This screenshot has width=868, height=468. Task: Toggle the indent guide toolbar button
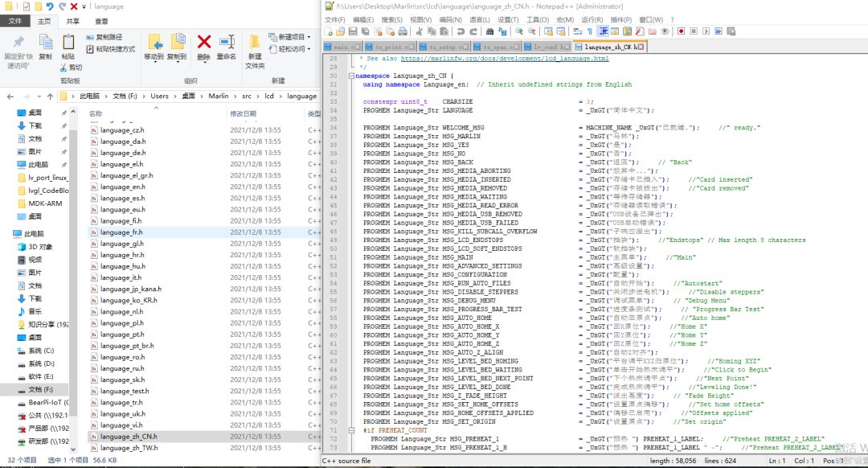603,31
